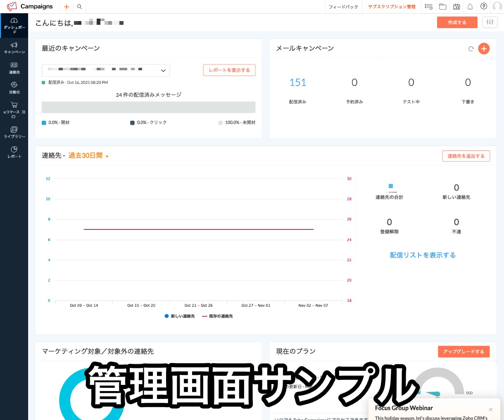
Task: Click the 予約済み count of 0
Action: 354,83
